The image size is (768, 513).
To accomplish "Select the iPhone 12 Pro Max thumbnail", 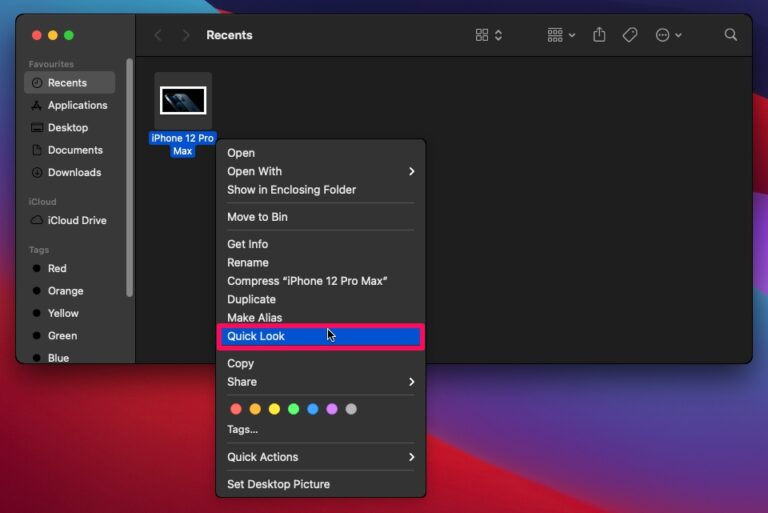I will (183, 100).
